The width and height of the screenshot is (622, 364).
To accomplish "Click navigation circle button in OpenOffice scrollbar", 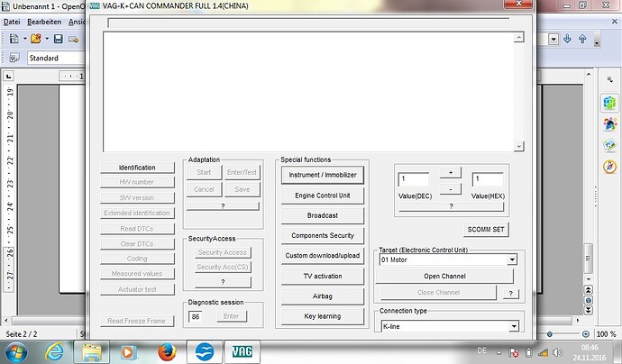I will 589,300.
